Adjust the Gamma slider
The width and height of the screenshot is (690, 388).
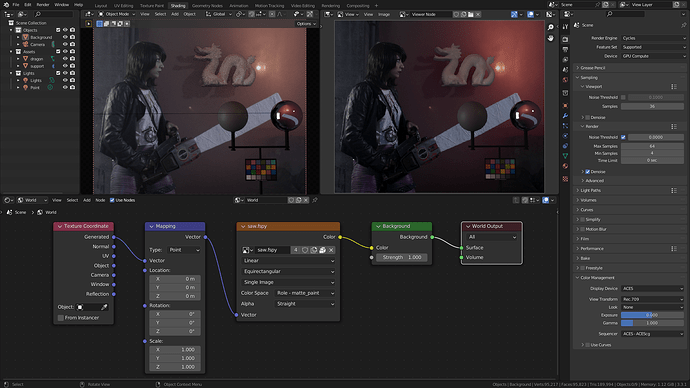652,323
